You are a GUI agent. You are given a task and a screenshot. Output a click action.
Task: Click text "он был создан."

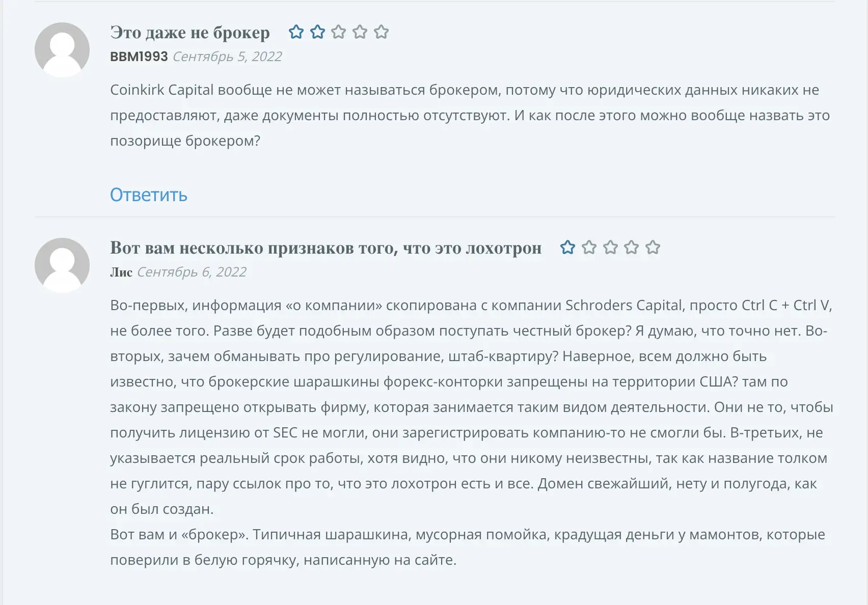[162, 509]
